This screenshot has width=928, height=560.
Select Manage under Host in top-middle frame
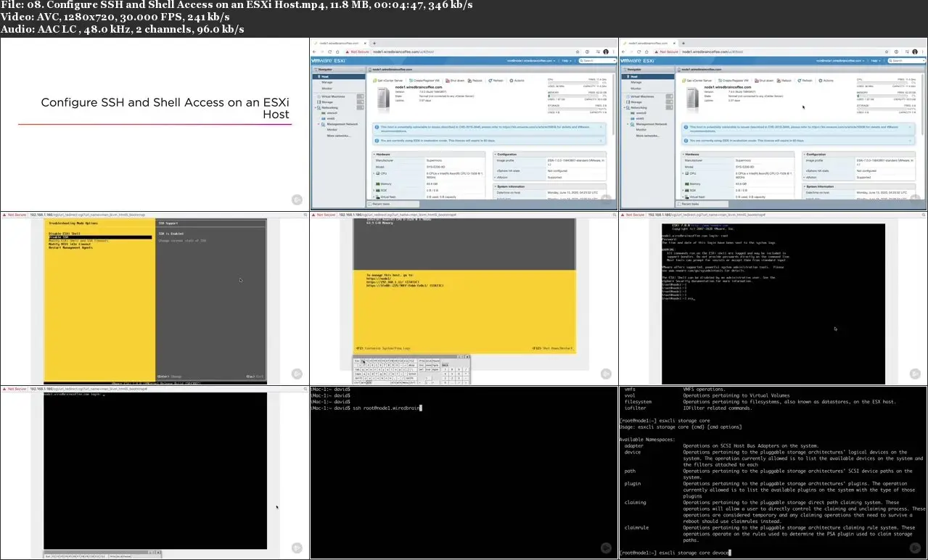click(x=327, y=83)
